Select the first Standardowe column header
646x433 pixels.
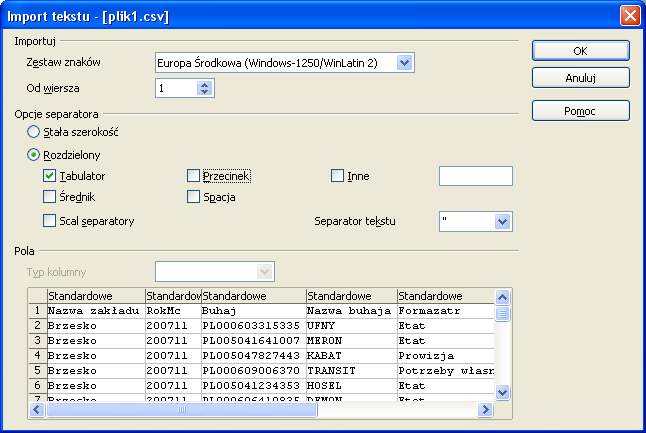tap(96, 296)
